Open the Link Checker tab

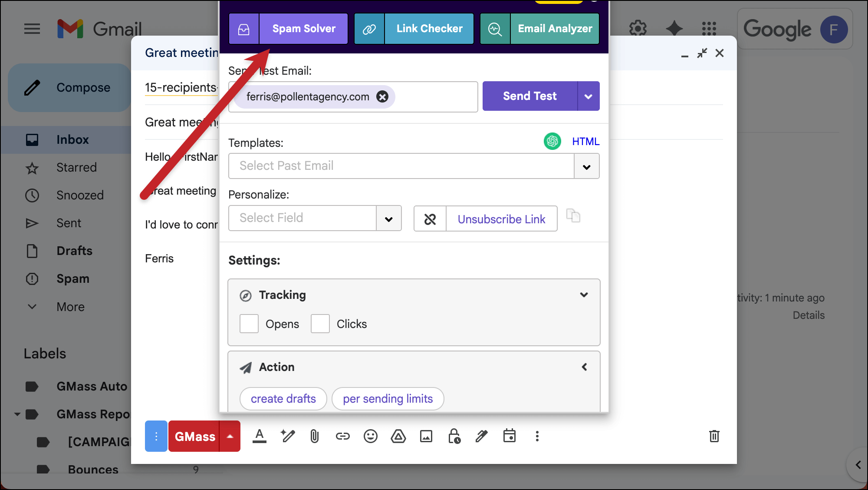click(x=429, y=29)
